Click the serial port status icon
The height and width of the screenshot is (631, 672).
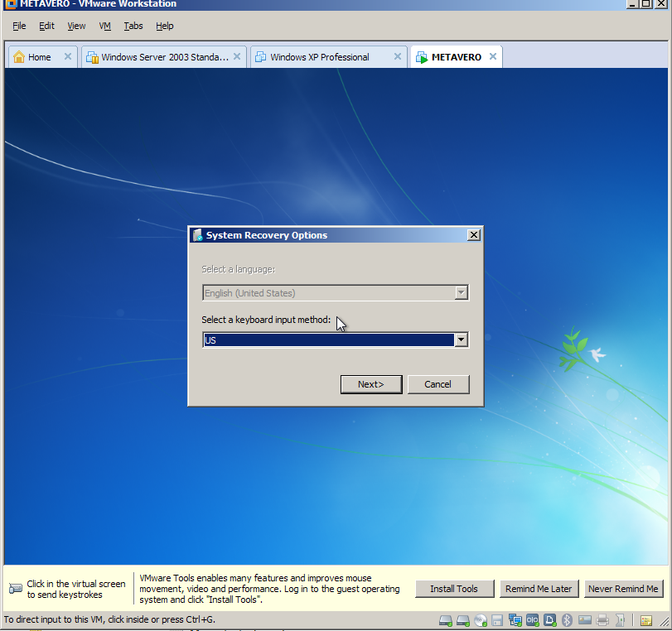click(x=533, y=620)
